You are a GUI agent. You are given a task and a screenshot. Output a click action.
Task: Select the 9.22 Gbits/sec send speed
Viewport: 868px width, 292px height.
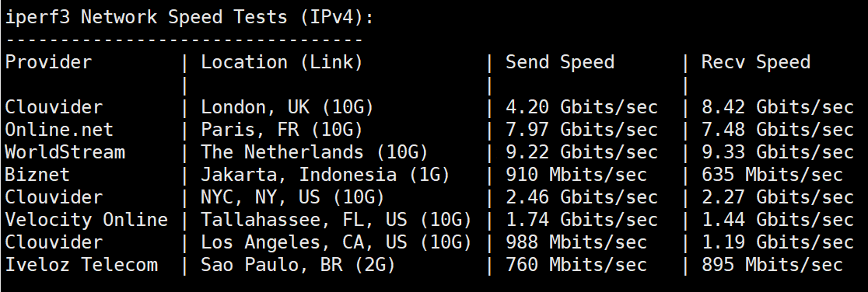(x=581, y=152)
